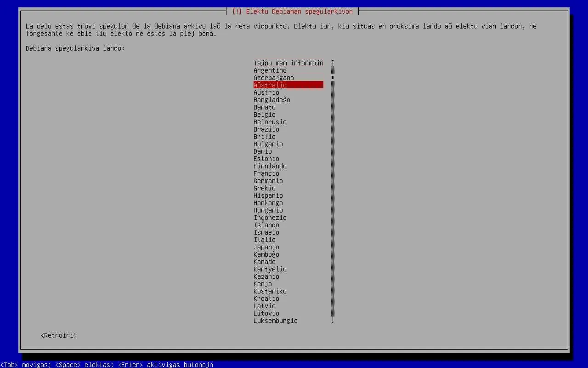Select Azerbajĝano in the mirror list
Viewport: 588px width, 368px height.
(274, 78)
